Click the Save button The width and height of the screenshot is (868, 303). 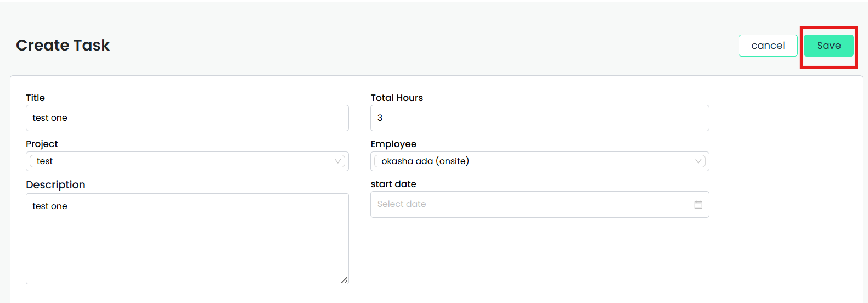click(x=828, y=46)
